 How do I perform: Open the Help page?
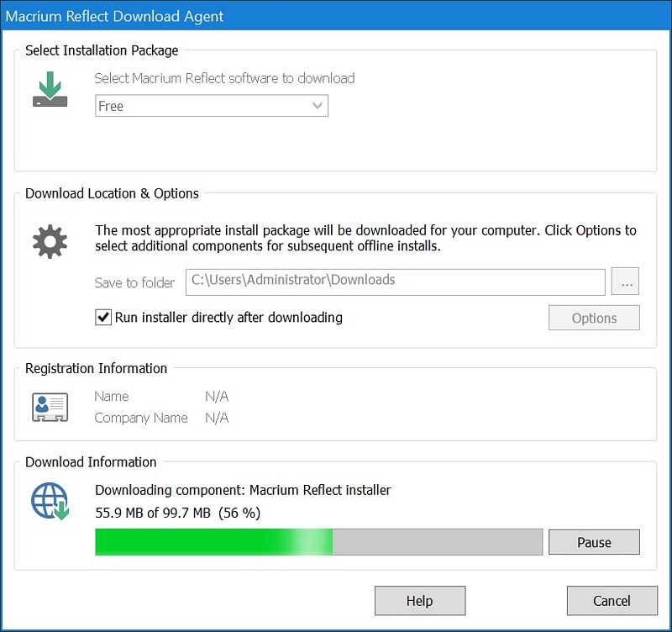pos(420,601)
